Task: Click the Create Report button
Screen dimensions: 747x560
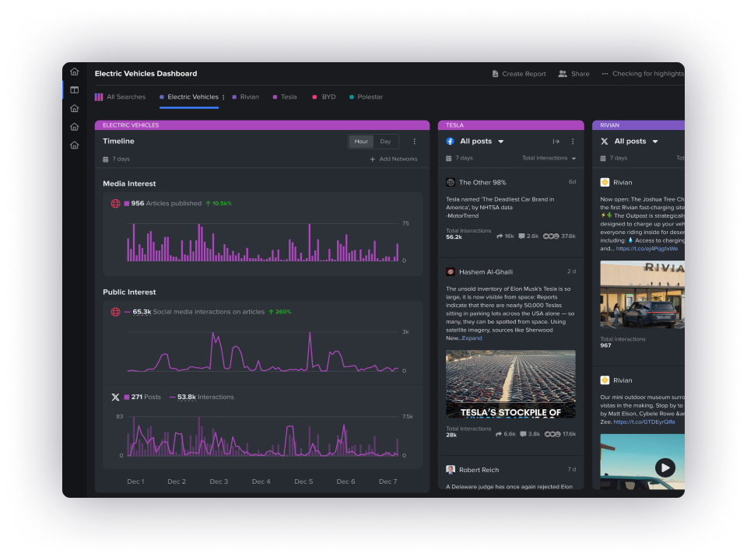Action: 519,74
